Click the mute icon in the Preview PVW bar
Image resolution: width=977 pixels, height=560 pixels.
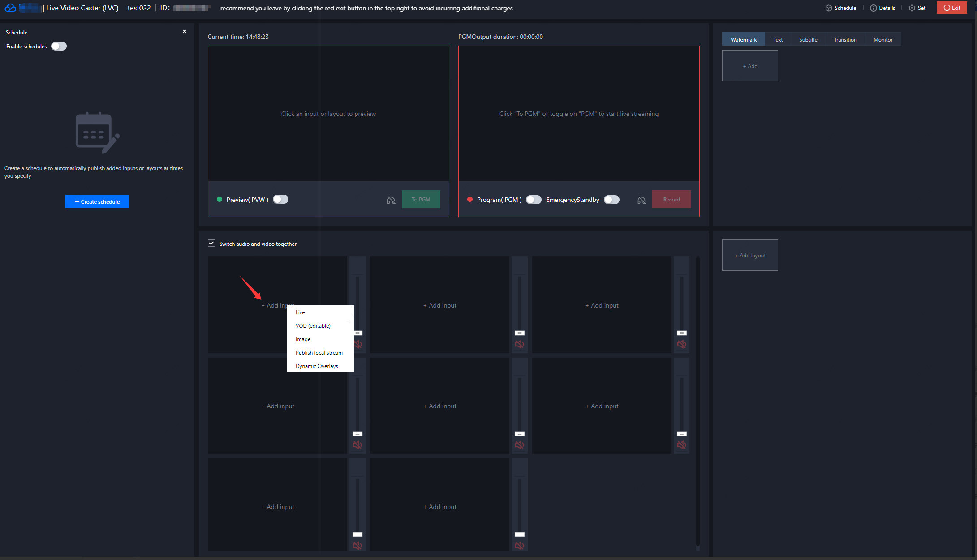(391, 200)
